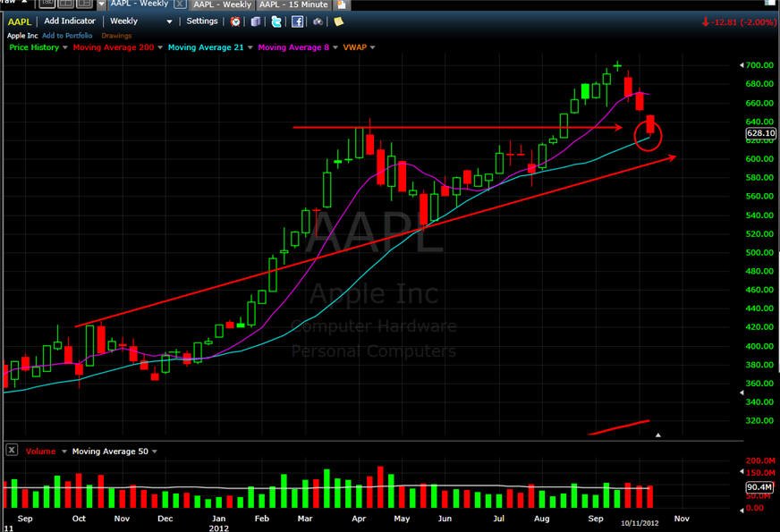This screenshot has width=780, height=532.
Task: Select the two-pane chart layout icon
Action: [x=65, y=4]
